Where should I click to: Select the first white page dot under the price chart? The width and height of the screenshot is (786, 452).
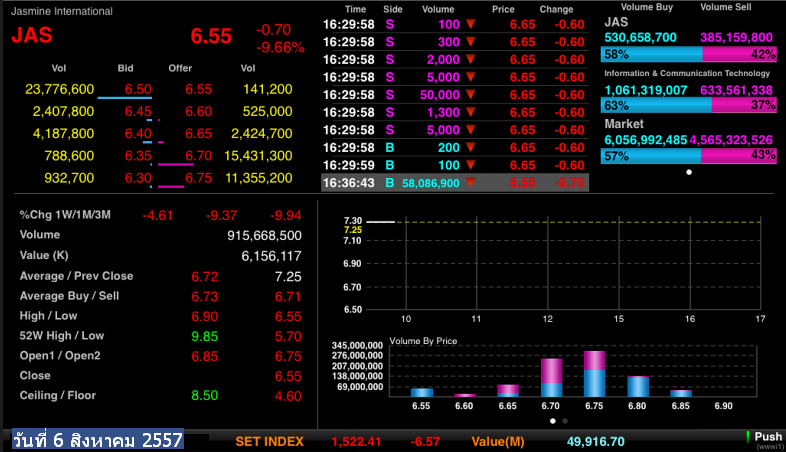[552, 421]
